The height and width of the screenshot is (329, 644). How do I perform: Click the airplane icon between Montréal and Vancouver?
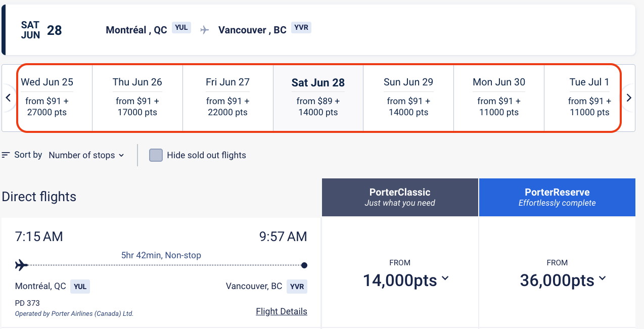pos(204,29)
